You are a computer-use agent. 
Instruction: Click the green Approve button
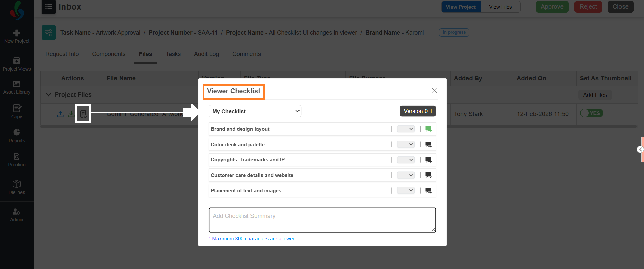pos(552,7)
